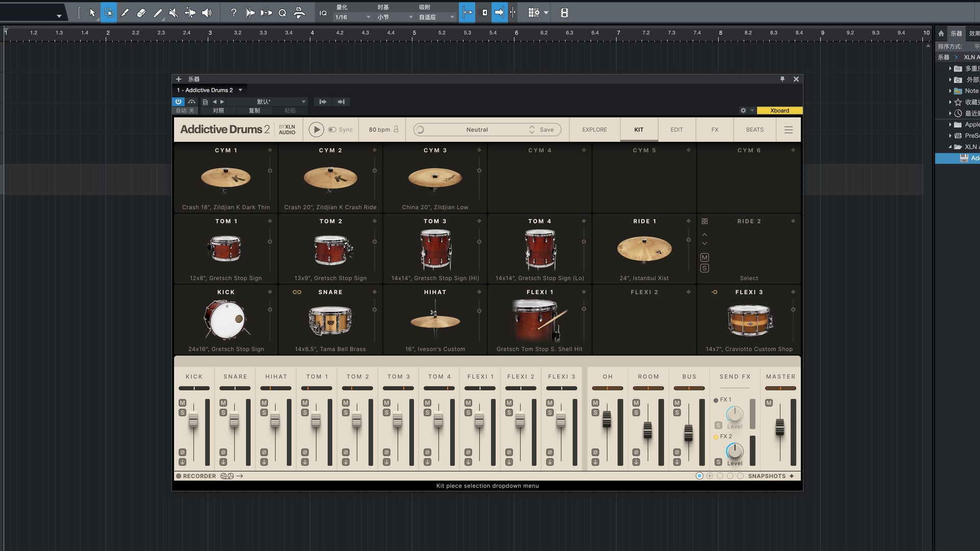Click the tempo lock icon beside 80 bpm

[396, 129]
